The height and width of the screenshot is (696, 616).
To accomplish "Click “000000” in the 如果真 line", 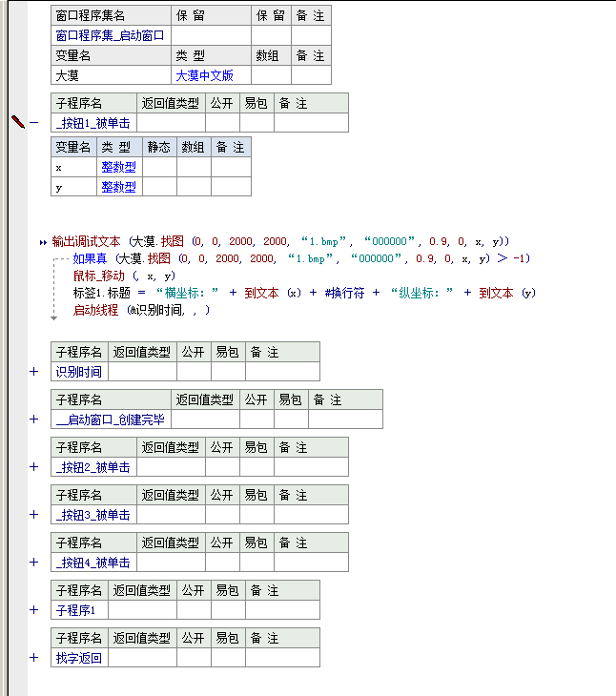I will coord(377,258).
